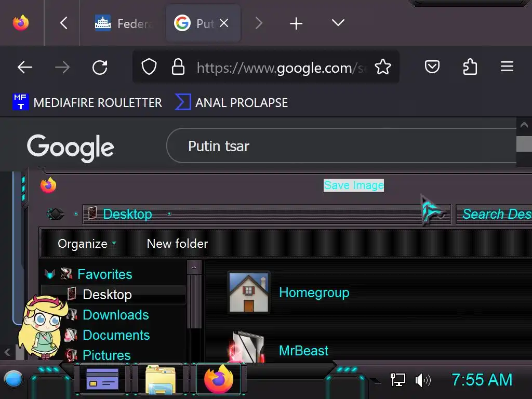Click the Save Image dialog title
This screenshot has width=532, height=399.
click(x=353, y=185)
